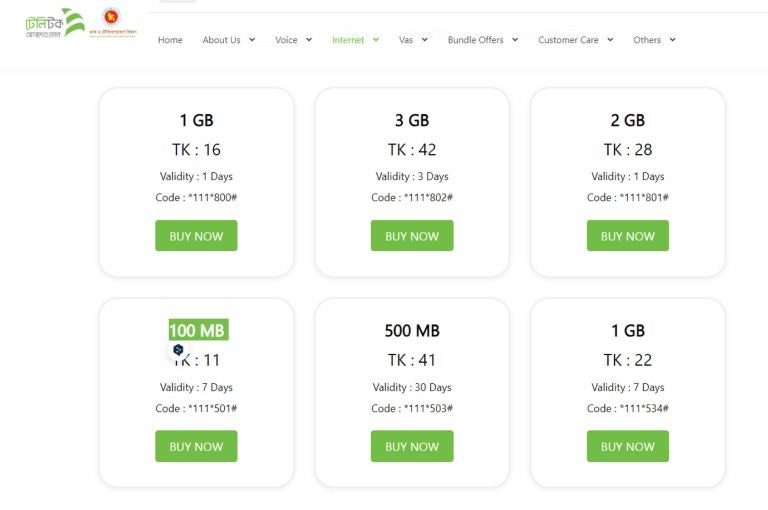Open the Home menu item
Image resolution: width=768 pixels, height=510 pixels.
click(170, 40)
